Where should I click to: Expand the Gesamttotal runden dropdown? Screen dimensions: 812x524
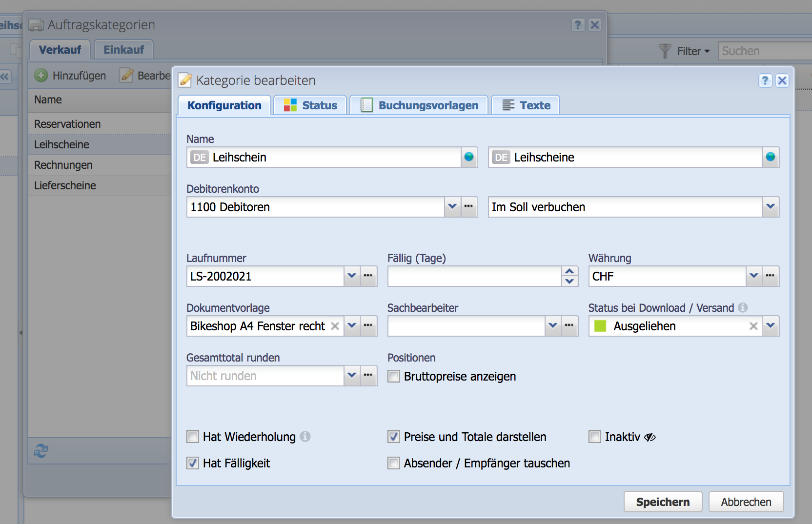(x=352, y=376)
